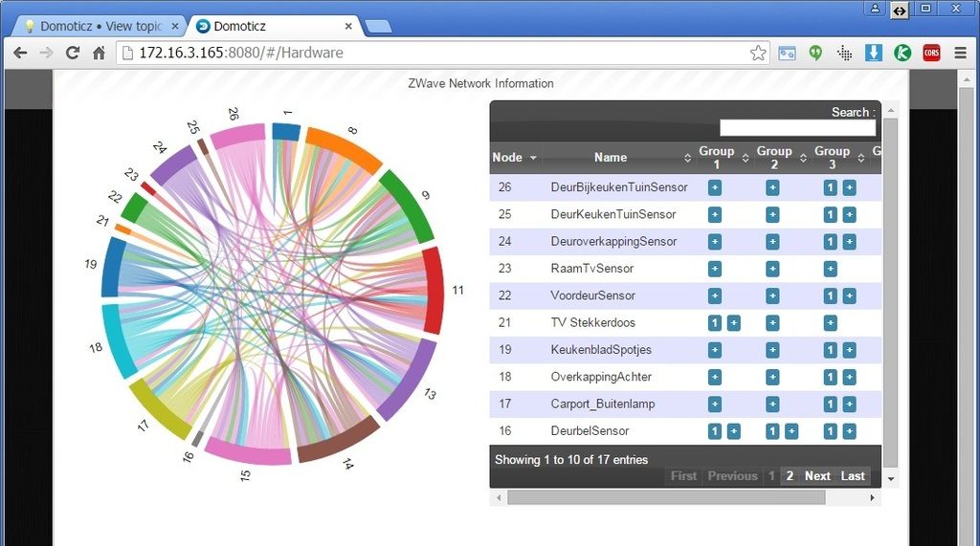
Task: Go to page 2 of entries
Action: (790, 476)
